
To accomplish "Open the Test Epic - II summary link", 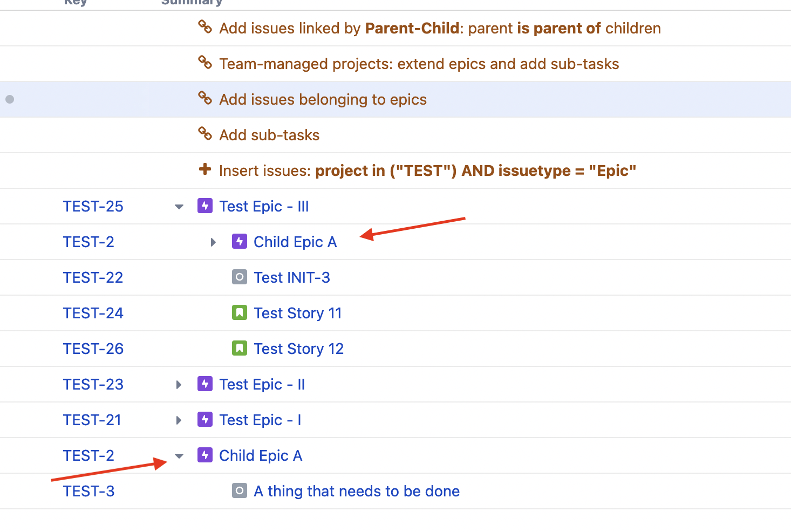I will click(x=262, y=384).
